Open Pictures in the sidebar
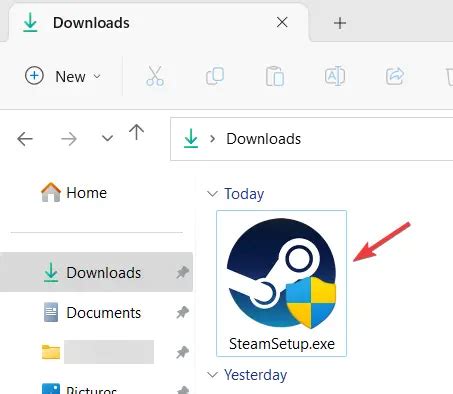 [x=79, y=389]
